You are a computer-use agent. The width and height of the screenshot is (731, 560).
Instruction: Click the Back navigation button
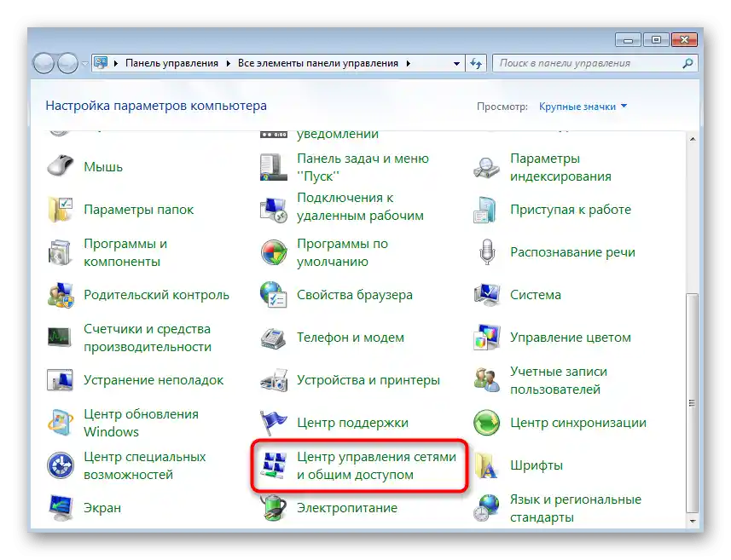(44, 63)
